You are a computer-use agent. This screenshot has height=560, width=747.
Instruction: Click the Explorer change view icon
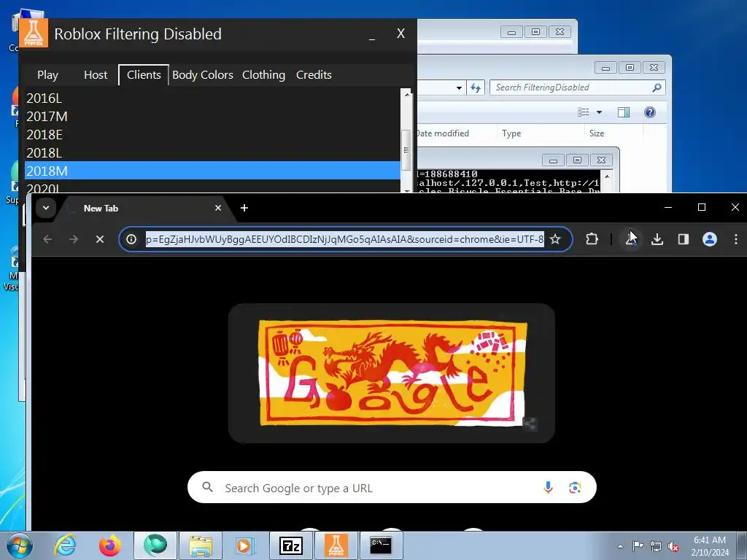pos(584,112)
